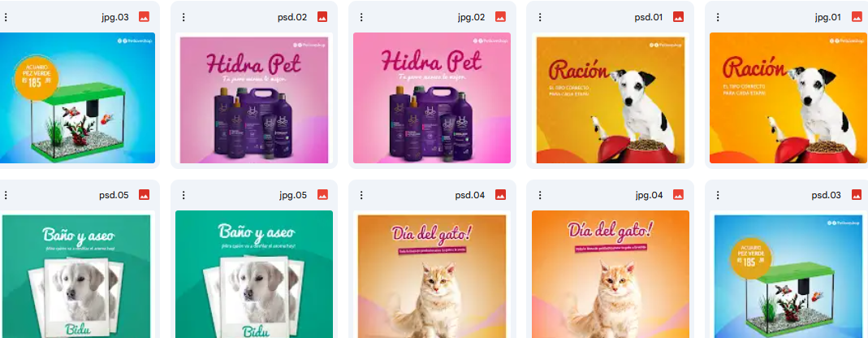Image resolution: width=868 pixels, height=338 pixels.
Task: Select the jpg.01 Ración dog thumbnail
Action: click(788, 98)
